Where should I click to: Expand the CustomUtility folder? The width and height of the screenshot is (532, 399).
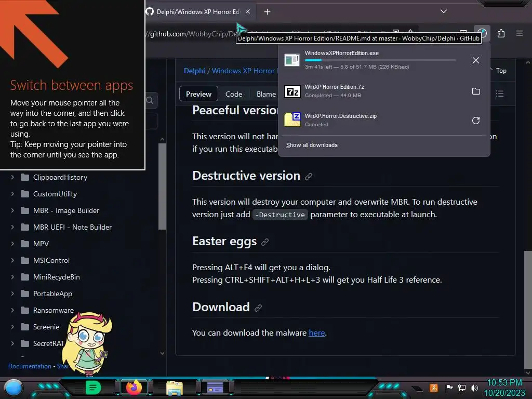click(x=12, y=194)
